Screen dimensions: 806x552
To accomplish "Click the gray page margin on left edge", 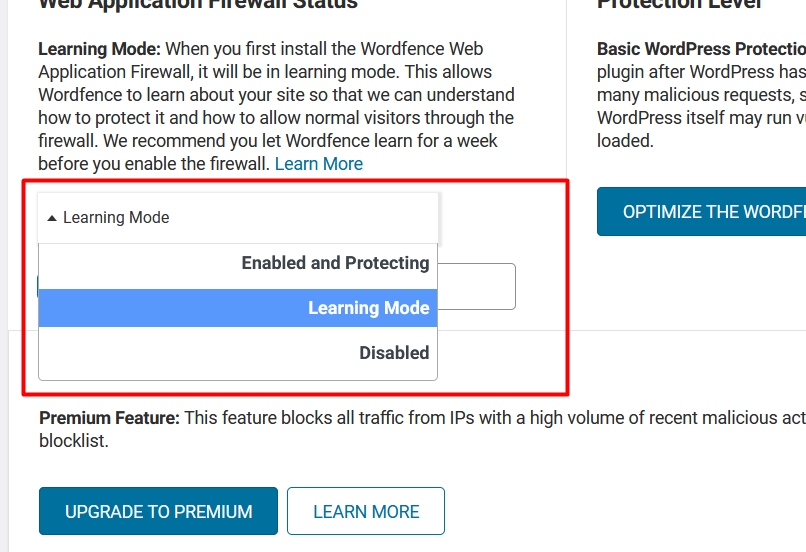I will pyautogui.click(x=4, y=276).
